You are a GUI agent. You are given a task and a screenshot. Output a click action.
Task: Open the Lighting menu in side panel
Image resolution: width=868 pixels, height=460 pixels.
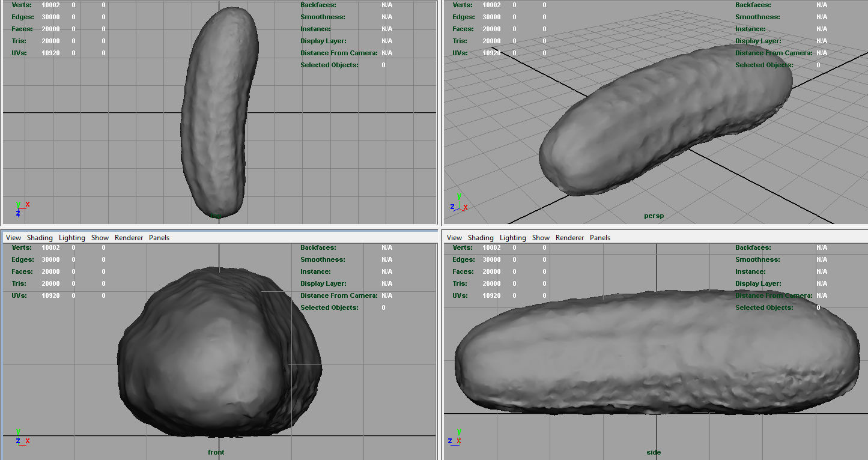pos(513,238)
